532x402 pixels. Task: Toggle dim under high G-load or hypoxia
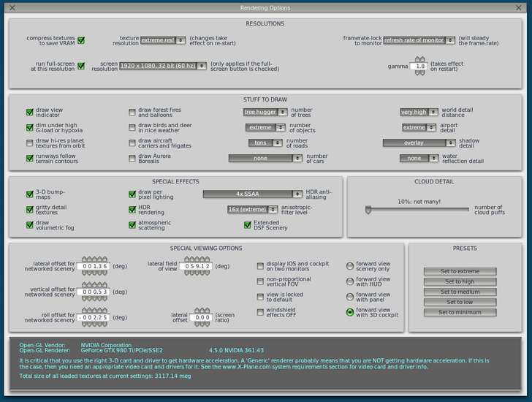click(30, 128)
